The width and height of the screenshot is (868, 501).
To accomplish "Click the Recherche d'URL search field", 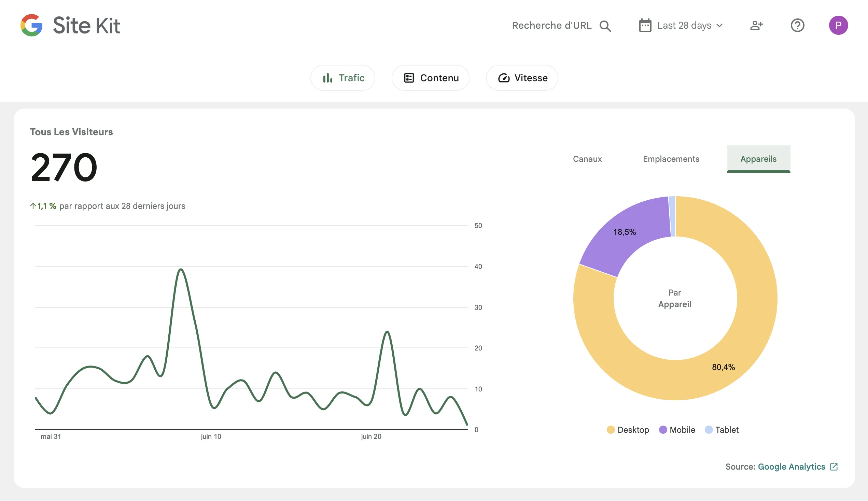I will [x=561, y=26].
